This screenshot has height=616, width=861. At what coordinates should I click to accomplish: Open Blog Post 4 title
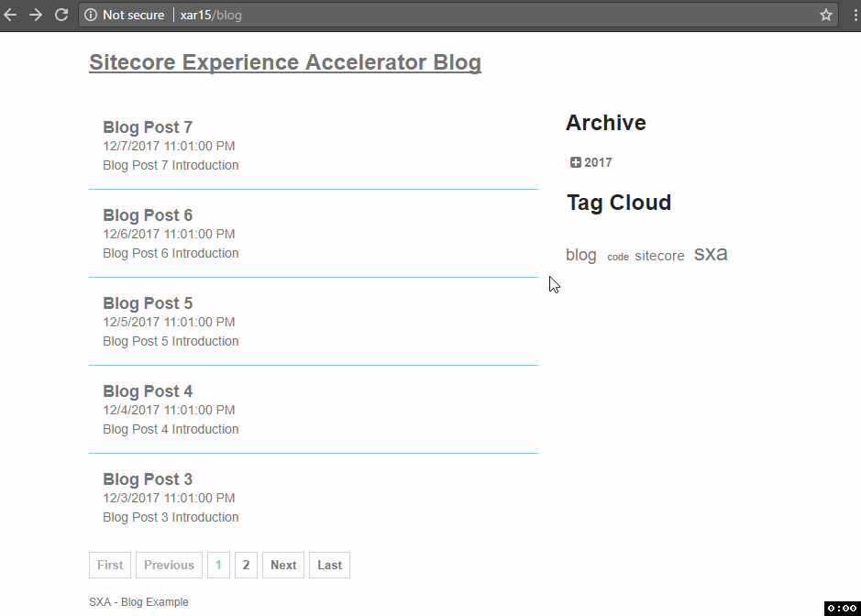148,391
